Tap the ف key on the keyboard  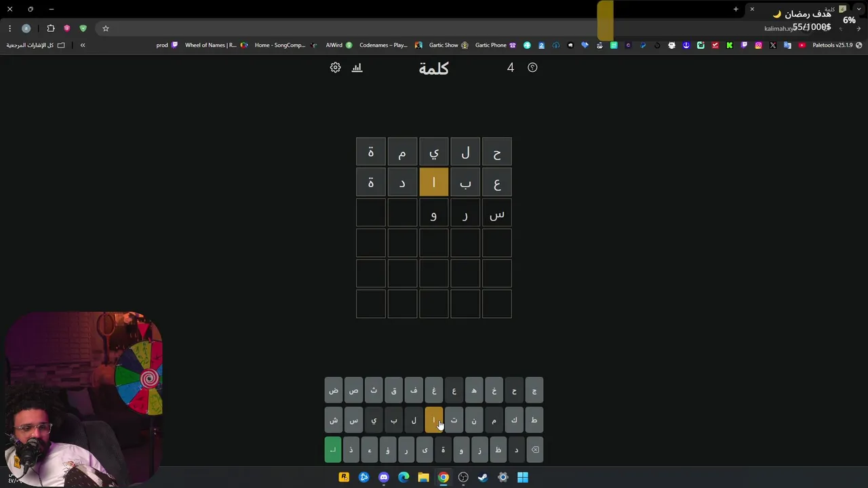coord(414,390)
